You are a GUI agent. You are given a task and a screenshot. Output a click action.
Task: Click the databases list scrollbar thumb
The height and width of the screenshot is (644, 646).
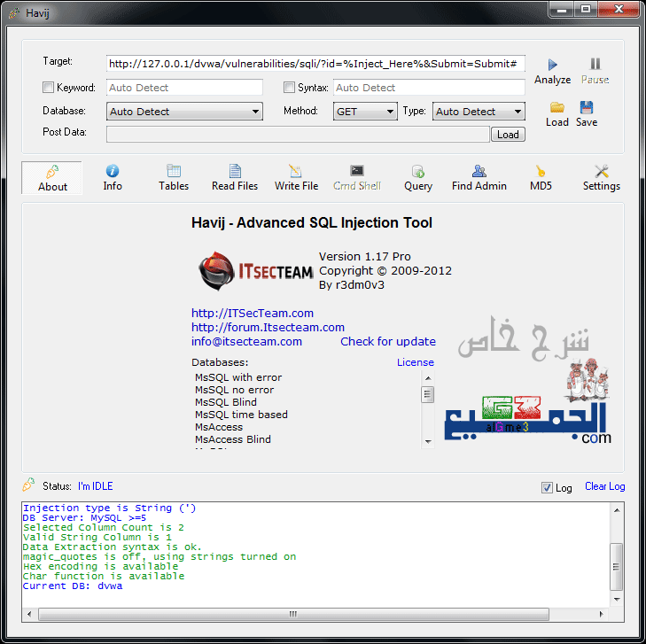pos(428,394)
